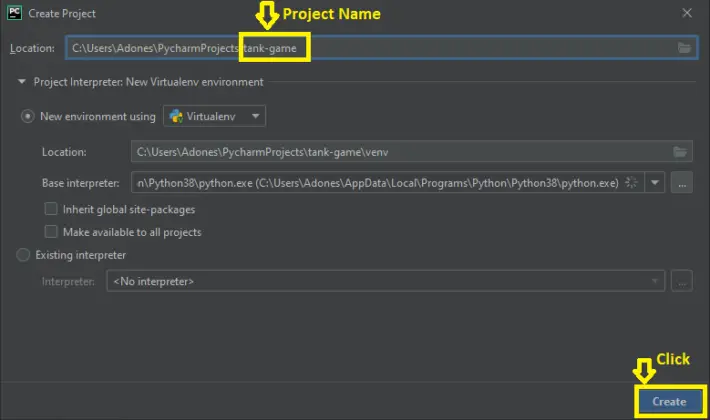Click the Python Virtualenv icon in dropdown
Viewport: 710px width, 420px height.
[176, 116]
